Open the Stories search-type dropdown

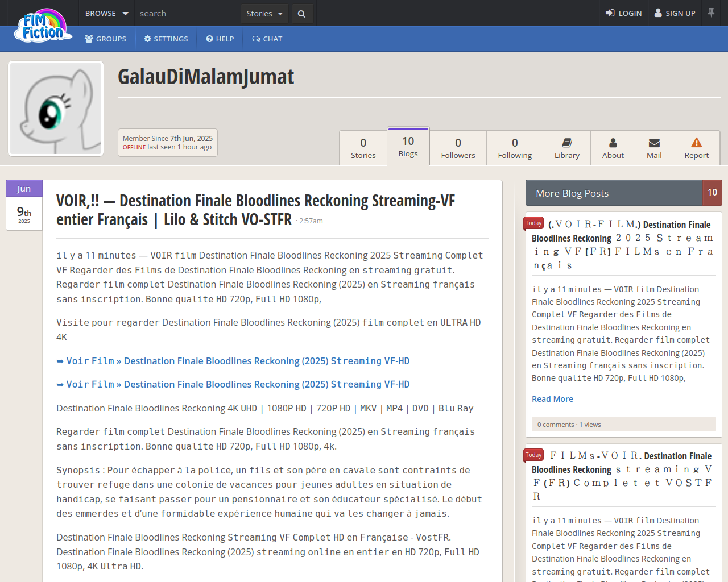pos(264,13)
